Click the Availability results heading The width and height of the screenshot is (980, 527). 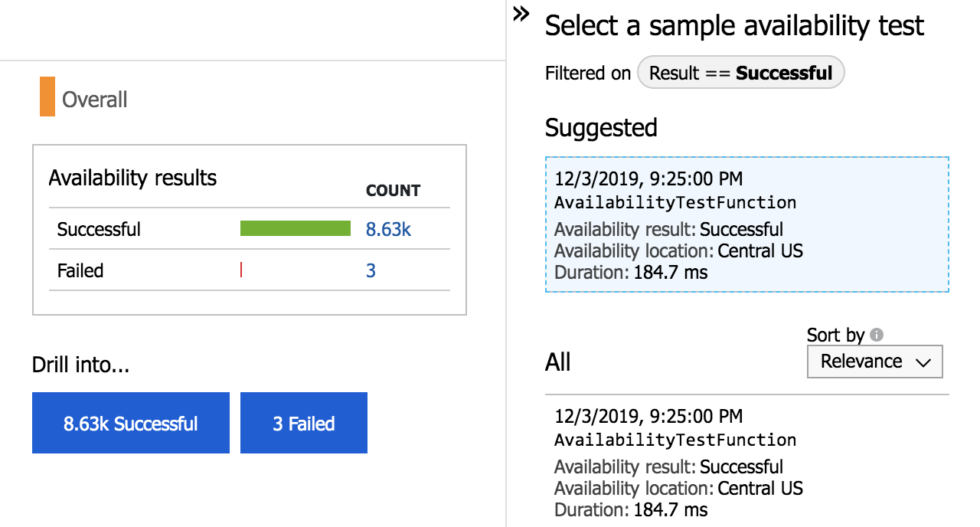click(132, 178)
